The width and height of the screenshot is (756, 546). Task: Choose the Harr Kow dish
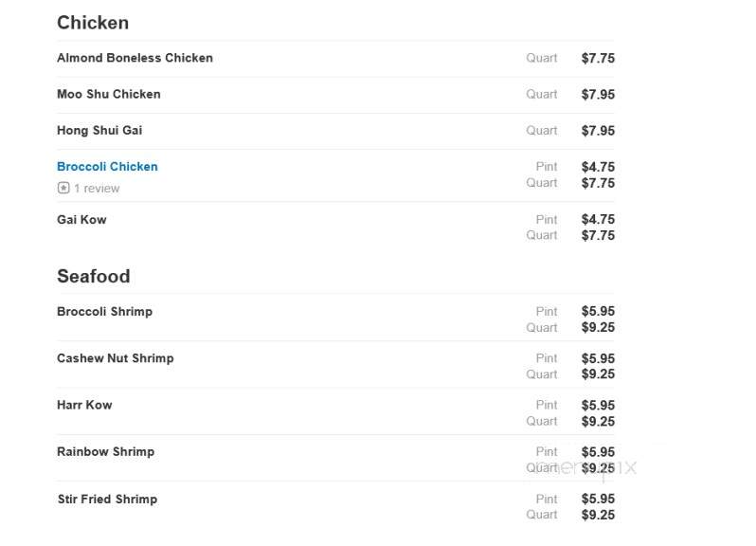pyautogui.click(x=84, y=405)
